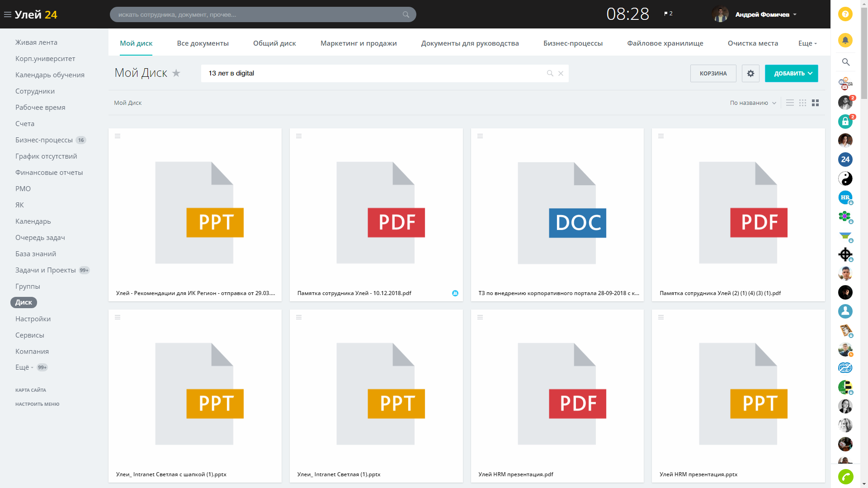Open row menu of Улей HRM презентация.pptx
The image size is (868, 488).
coord(661,317)
